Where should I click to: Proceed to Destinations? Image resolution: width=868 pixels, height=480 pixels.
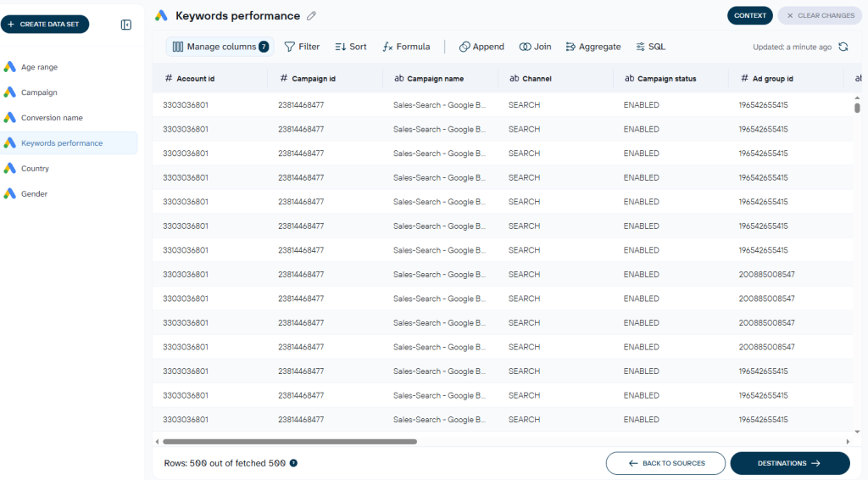pos(790,463)
